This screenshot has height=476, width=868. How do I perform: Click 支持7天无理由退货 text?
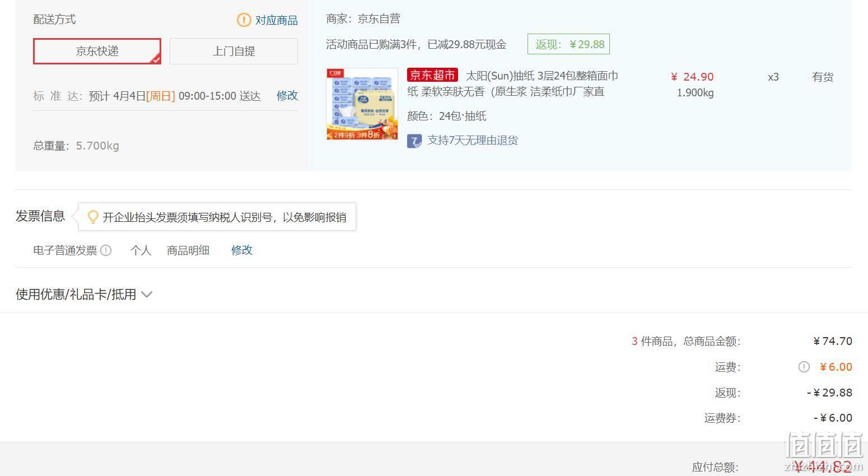(473, 141)
